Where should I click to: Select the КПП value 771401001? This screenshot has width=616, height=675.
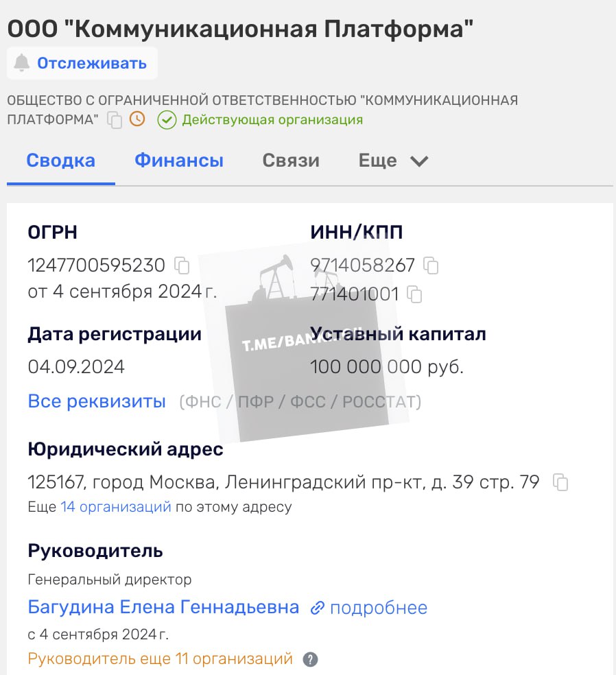(x=355, y=294)
